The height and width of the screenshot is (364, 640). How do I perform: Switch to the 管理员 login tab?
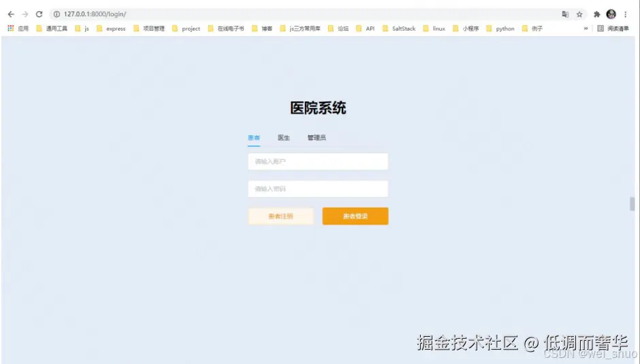pyautogui.click(x=317, y=138)
